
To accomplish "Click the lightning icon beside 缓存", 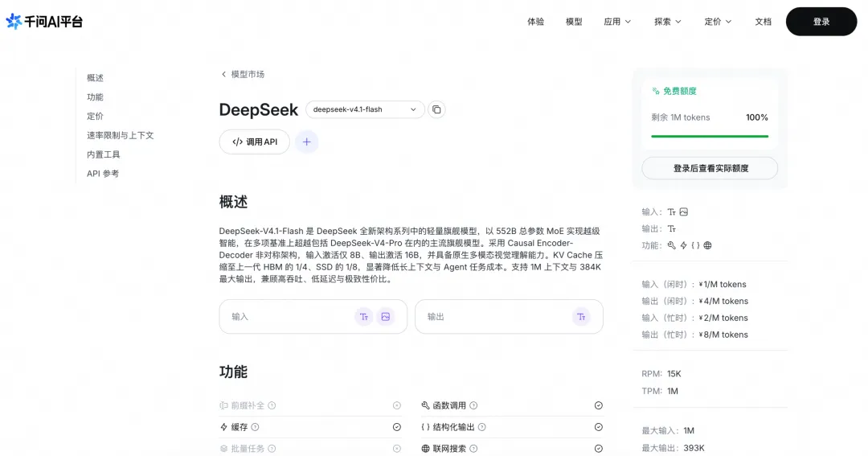I will (223, 427).
